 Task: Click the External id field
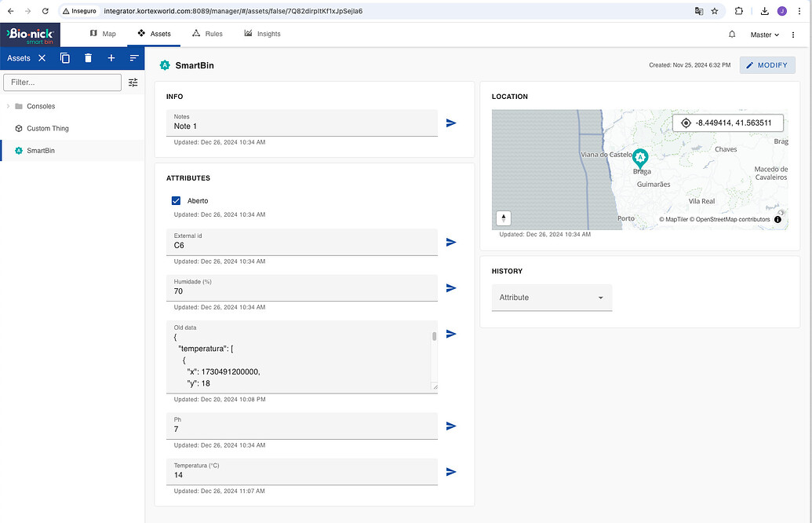click(x=301, y=242)
